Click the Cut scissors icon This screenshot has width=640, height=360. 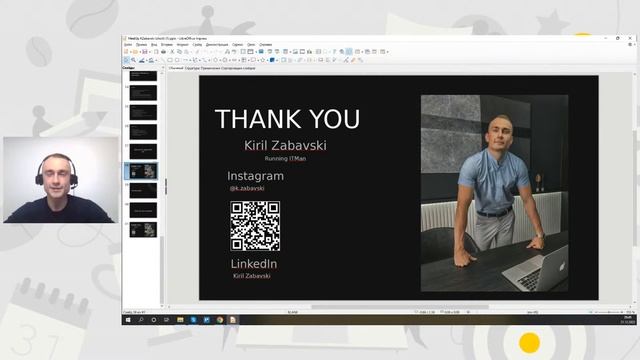[172, 52]
